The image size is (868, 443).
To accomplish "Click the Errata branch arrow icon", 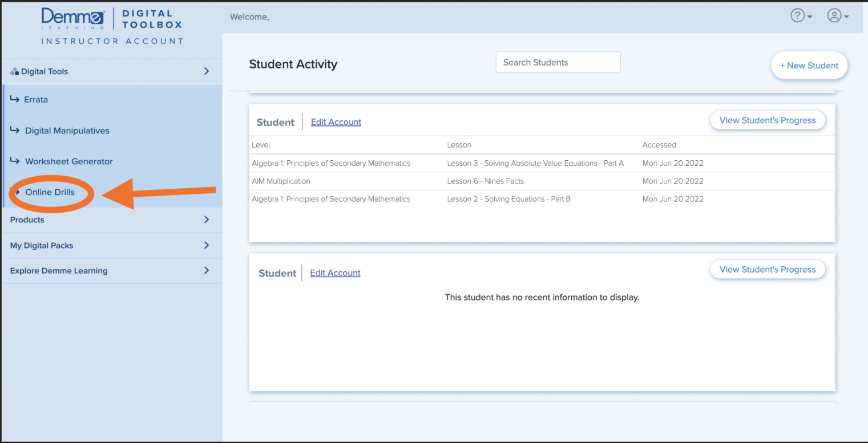I will coord(14,99).
